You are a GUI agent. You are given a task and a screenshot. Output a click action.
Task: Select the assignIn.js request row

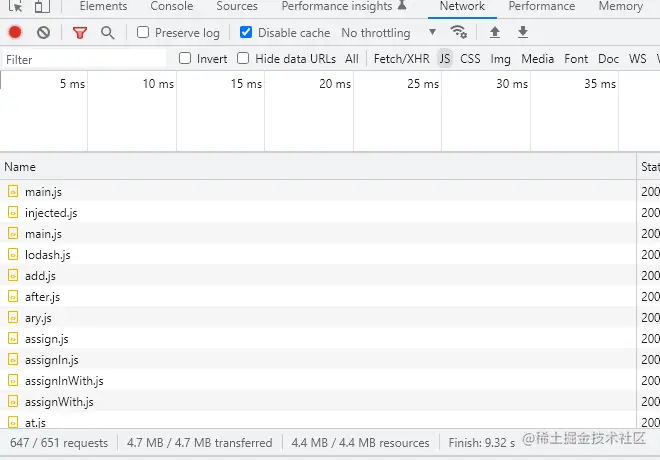(318, 359)
